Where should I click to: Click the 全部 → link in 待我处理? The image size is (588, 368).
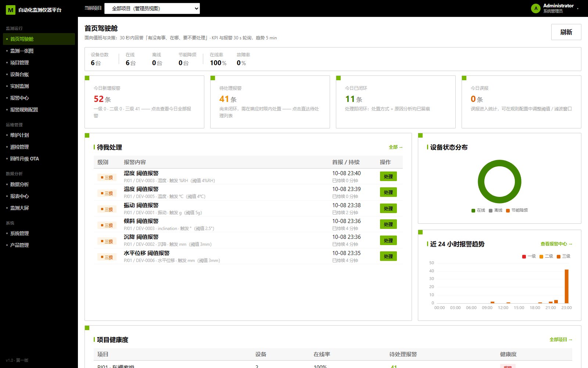point(396,147)
